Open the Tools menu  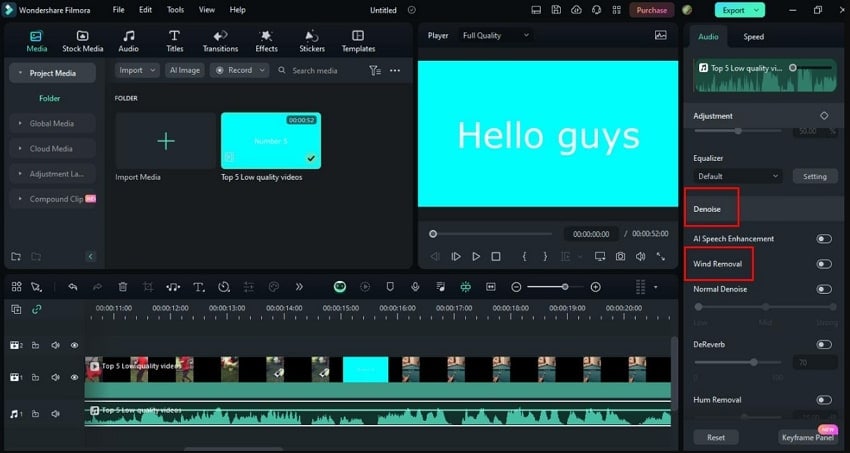[175, 10]
